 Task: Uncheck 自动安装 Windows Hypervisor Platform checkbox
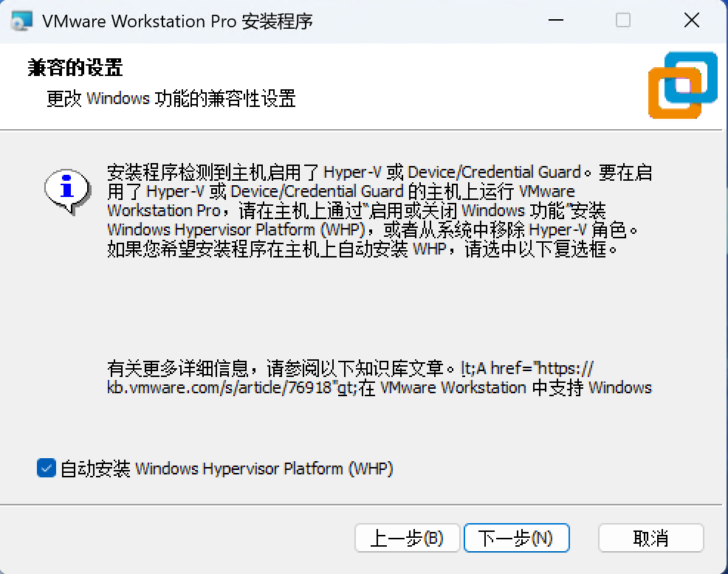click(x=47, y=468)
